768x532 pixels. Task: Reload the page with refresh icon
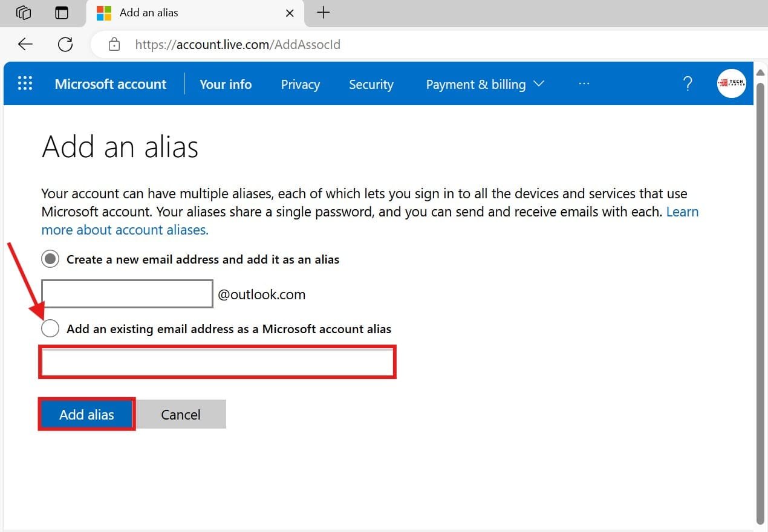pos(65,44)
